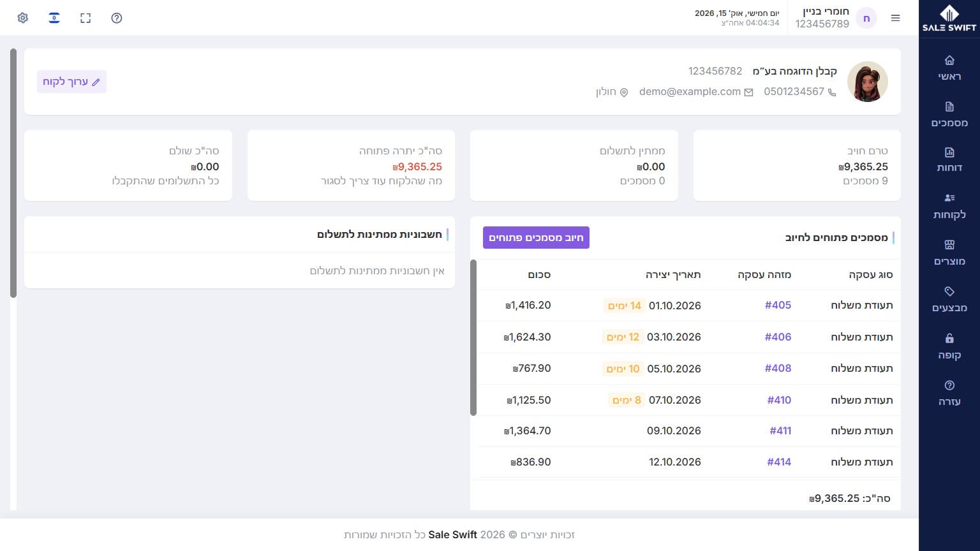This screenshot has width=980, height=551.
Task: Click the phone icon beside 0501234567
Action: click(x=832, y=92)
